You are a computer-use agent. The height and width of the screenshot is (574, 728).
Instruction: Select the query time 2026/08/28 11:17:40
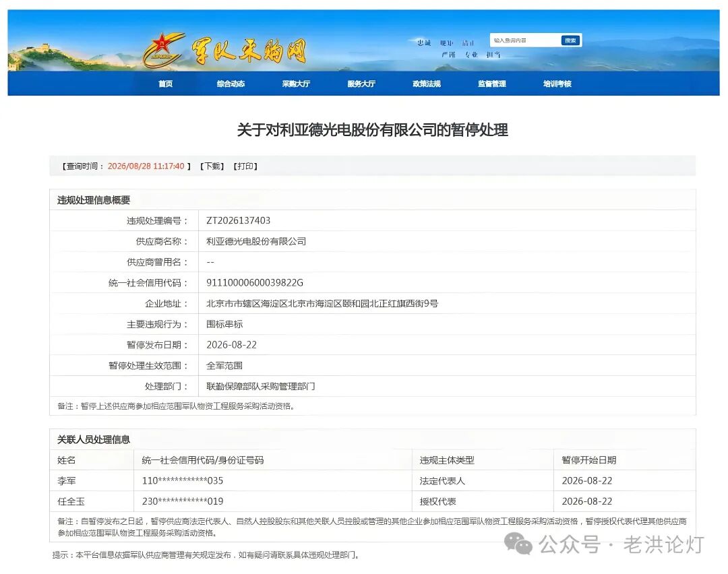[146, 166]
